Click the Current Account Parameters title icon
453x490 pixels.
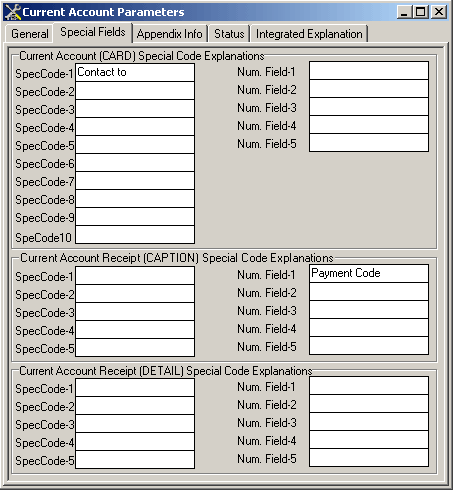pos(13,12)
